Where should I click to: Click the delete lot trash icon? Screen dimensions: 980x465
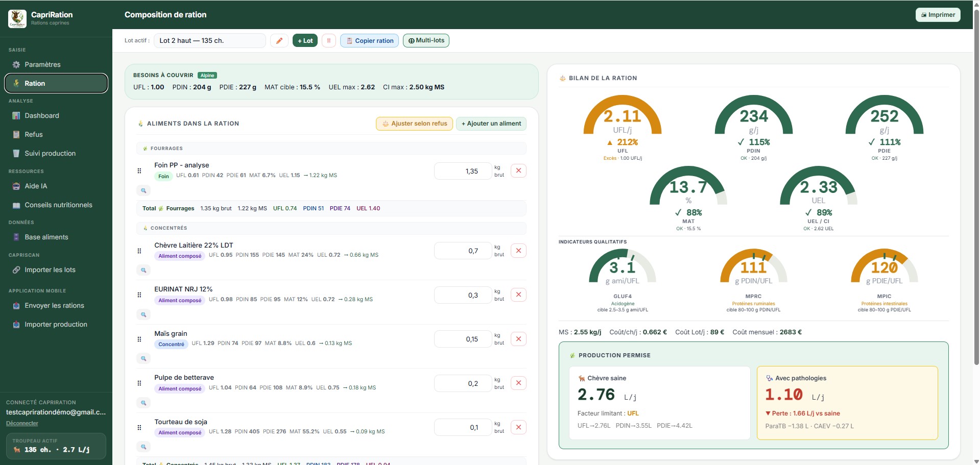coord(329,41)
